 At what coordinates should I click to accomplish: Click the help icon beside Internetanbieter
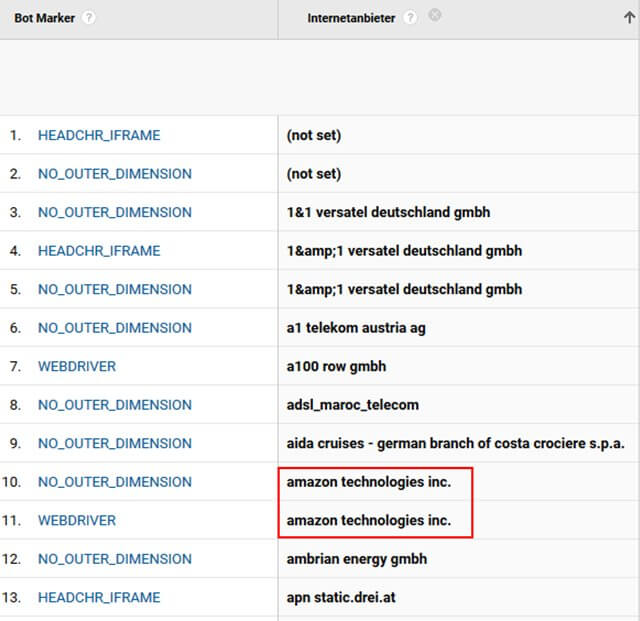pos(410,19)
